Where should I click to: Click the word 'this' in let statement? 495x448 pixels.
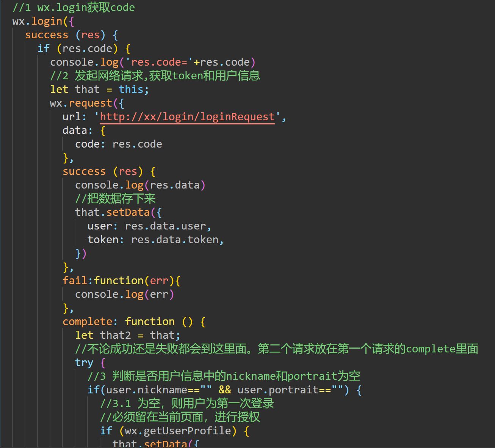pos(131,90)
